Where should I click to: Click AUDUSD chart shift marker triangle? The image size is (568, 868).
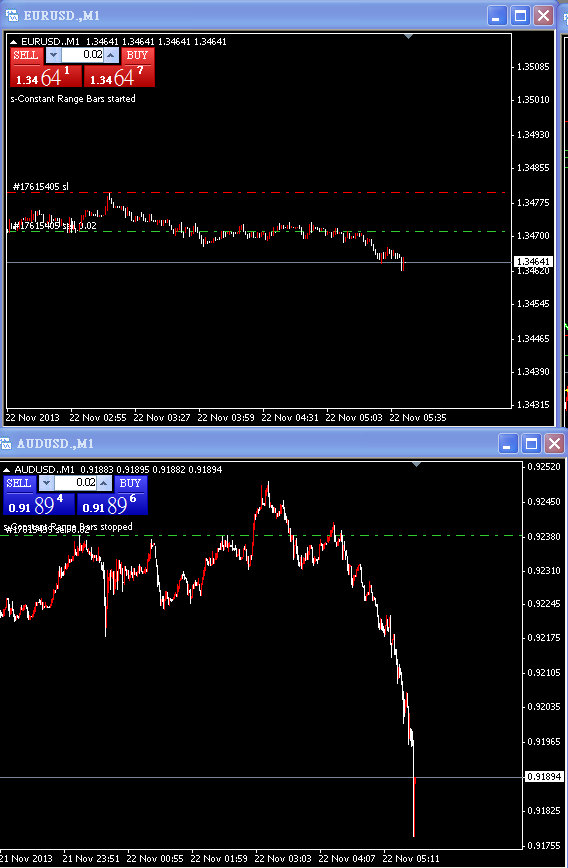coord(417,464)
